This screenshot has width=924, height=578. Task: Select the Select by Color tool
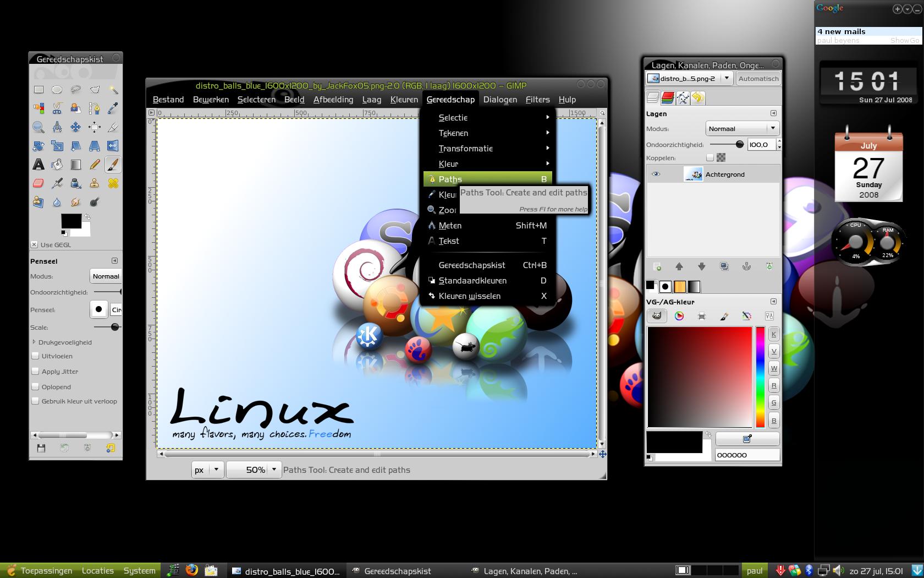click(38, 108)
